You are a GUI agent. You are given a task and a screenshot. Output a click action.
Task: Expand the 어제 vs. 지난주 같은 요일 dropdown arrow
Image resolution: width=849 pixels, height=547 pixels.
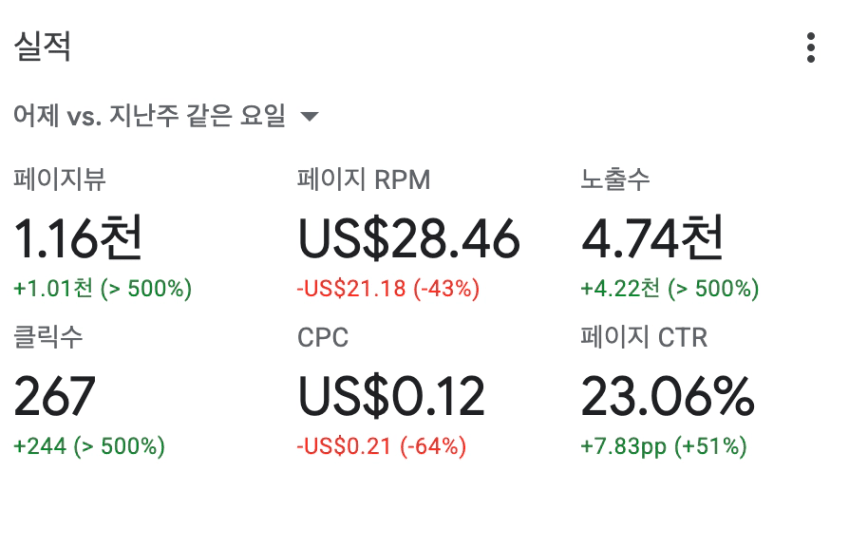pos(309,116)
